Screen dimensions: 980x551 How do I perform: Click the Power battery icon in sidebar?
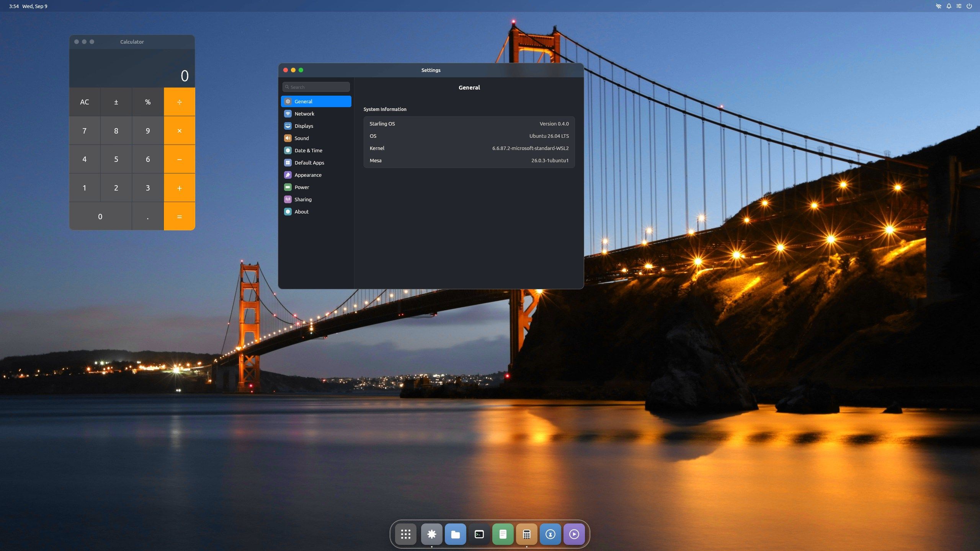click(288, 187)
